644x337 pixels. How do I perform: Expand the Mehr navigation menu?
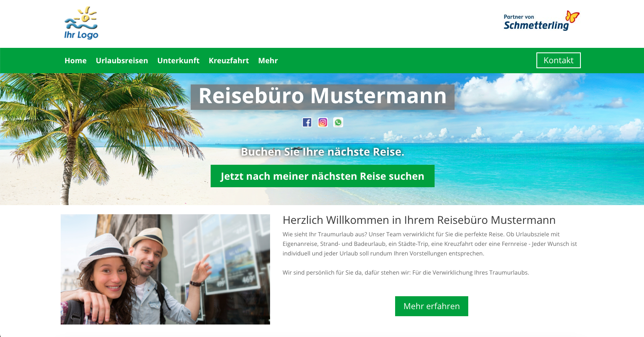point(268,61)
